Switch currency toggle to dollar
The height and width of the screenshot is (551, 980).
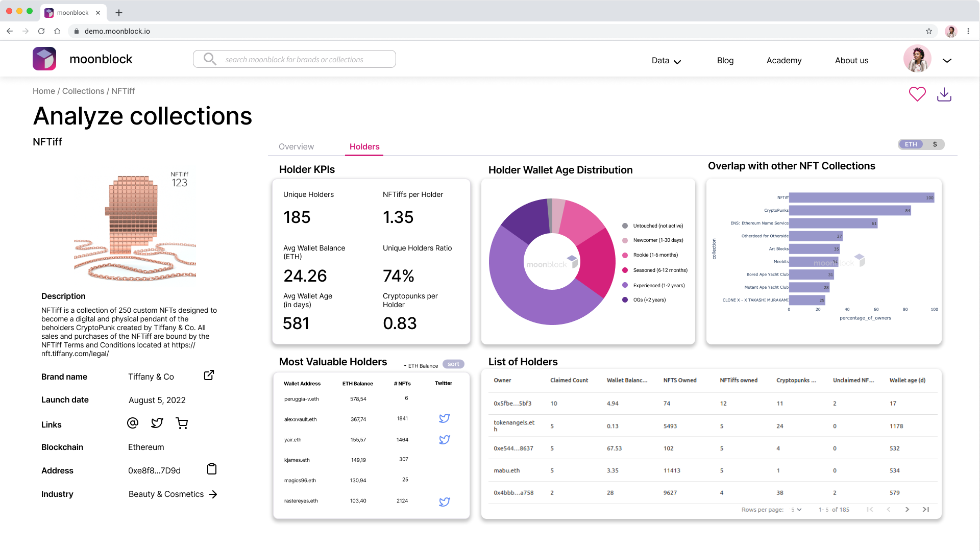pyautogui.click(x=935, y=144)
